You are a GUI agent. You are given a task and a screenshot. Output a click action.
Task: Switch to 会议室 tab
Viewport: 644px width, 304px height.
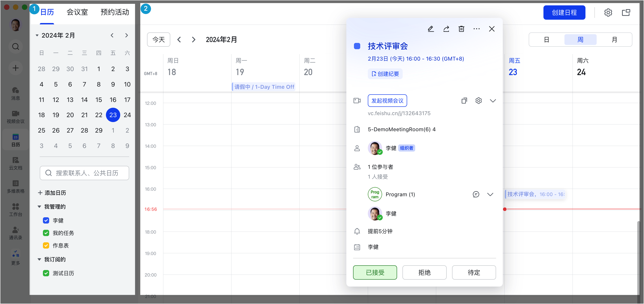[x=77, y=12]
